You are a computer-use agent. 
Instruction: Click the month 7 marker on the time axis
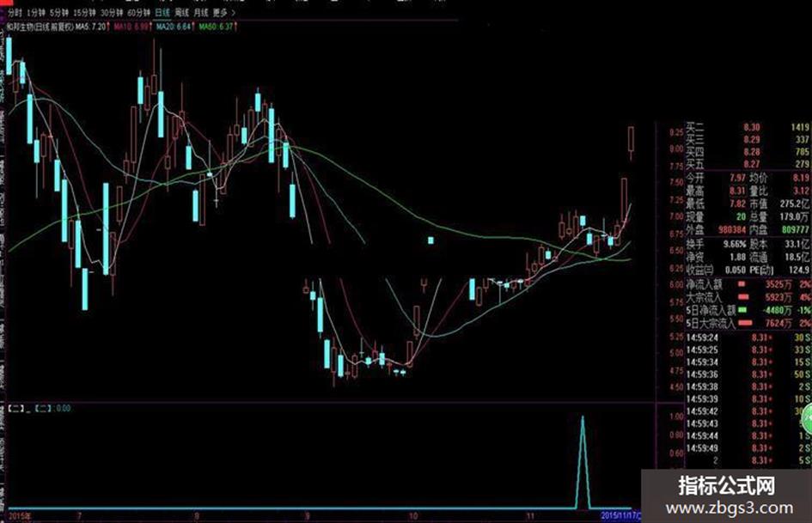[x=80, y=516]
